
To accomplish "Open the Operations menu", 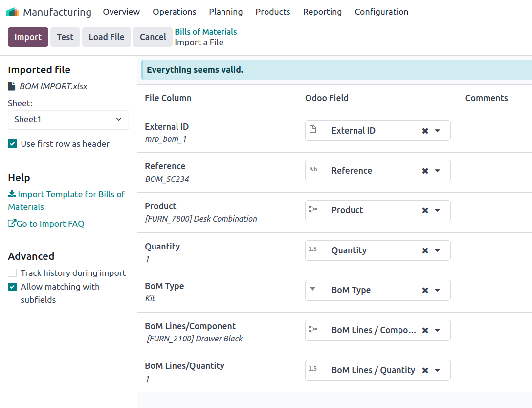I will pyautogui.click(x=175, y=12).
